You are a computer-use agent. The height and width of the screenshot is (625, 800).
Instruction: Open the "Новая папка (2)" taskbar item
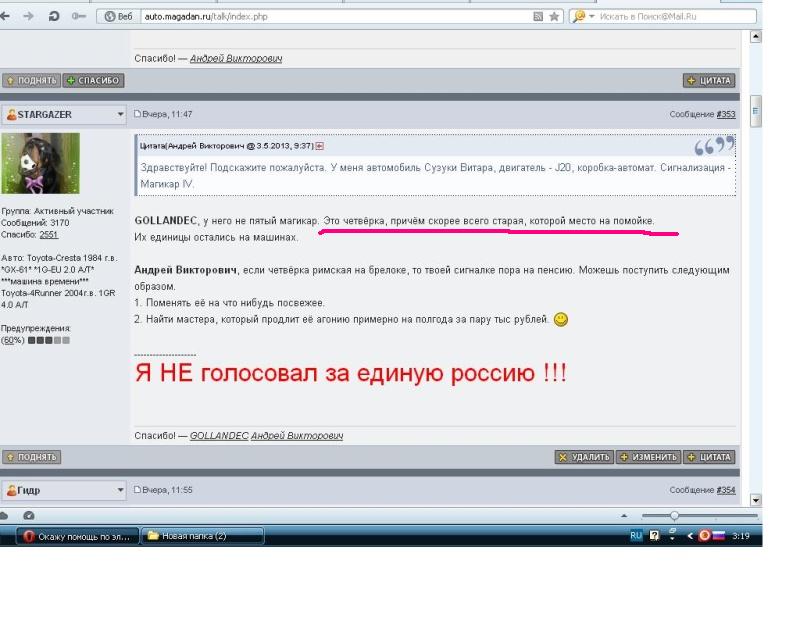pyautogui.click(x=203, y=536)
